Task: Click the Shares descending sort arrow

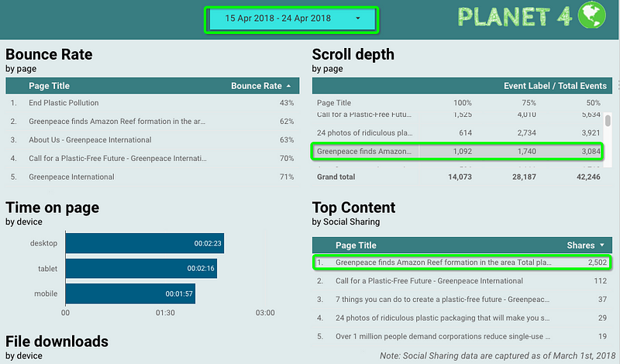Action: point(602,246)
